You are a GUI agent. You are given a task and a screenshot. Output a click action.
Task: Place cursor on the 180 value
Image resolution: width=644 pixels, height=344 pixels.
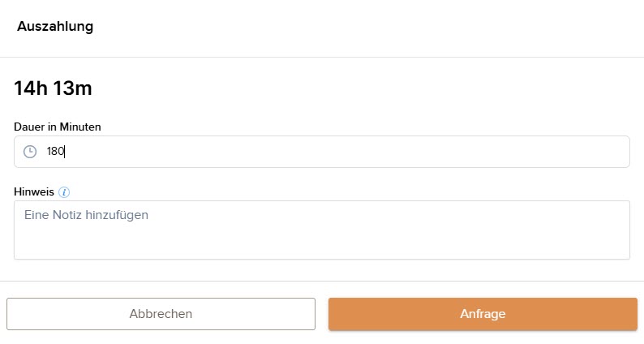point(55,152)
